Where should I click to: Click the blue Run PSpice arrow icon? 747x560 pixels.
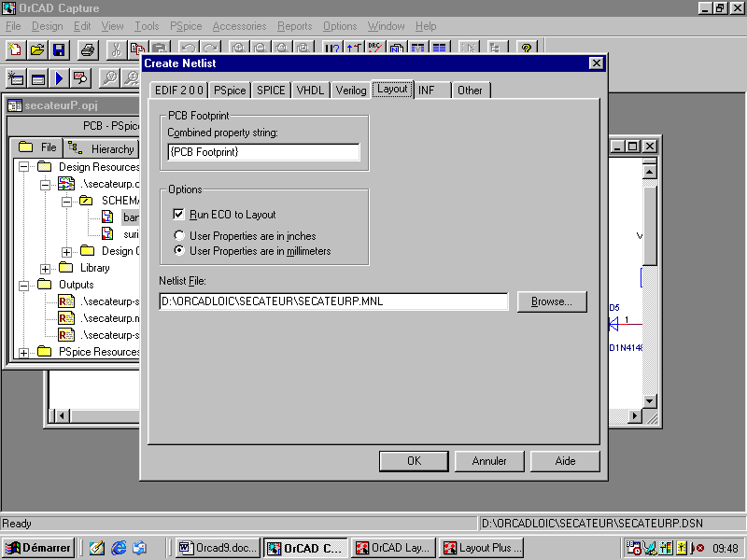tap(59, 78)
